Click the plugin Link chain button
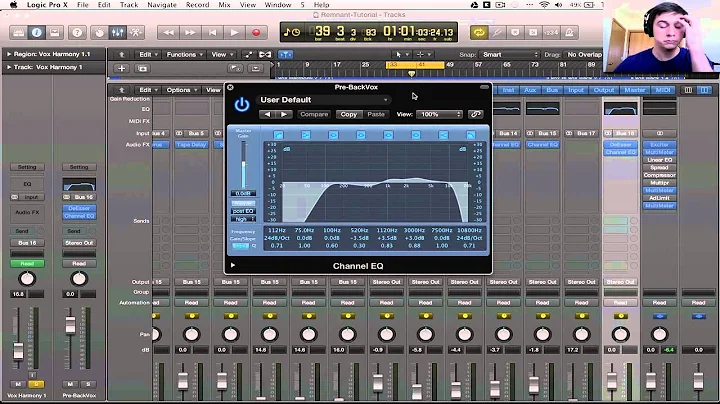Viewport: 720px width, 404px height. (476, 114)
